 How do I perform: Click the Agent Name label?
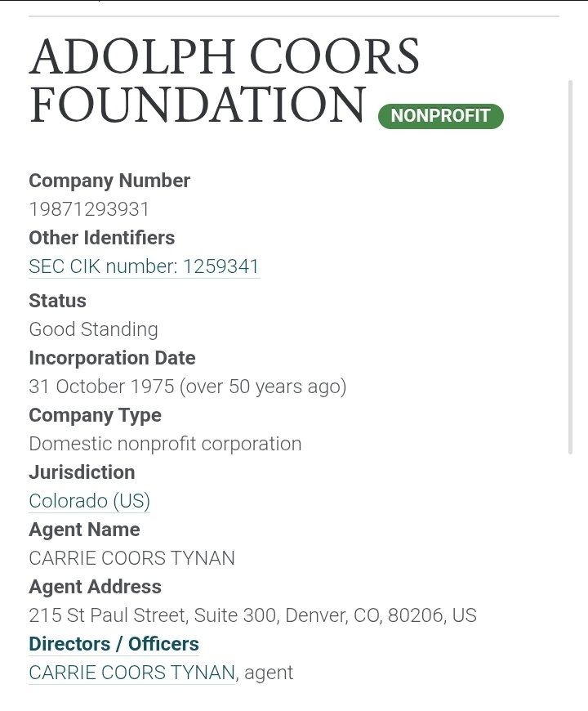click(84, 530)
